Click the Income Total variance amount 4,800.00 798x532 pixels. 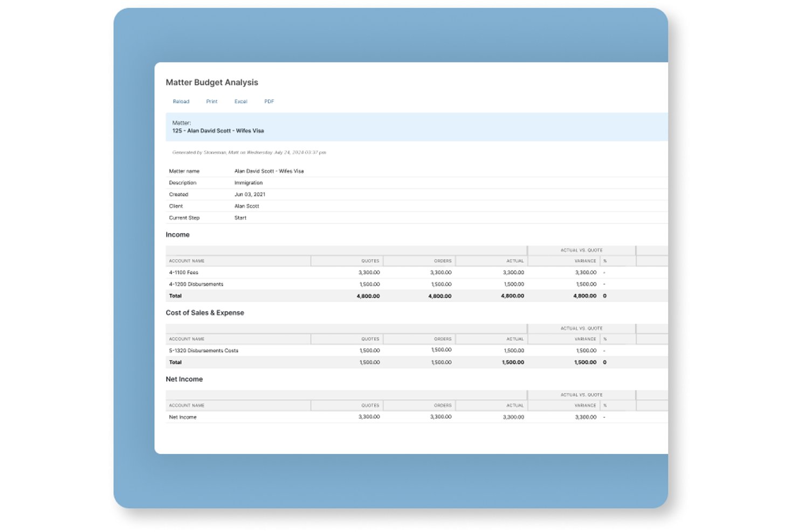[x=585, y=296]
